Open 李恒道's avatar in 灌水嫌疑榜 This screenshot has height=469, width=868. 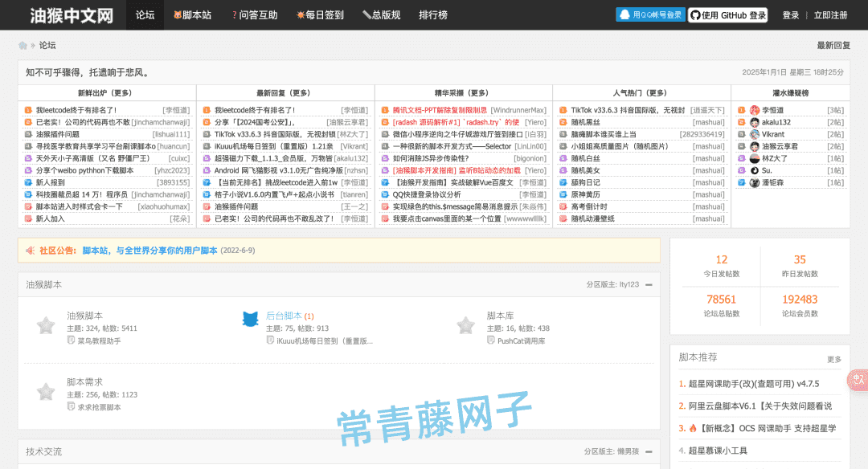[x=755, y=110]
